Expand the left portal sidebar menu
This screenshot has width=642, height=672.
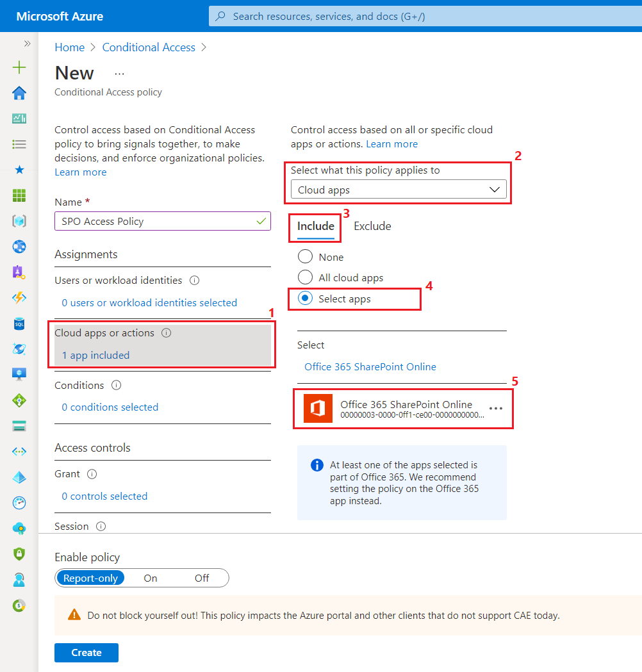click(28, 44)
